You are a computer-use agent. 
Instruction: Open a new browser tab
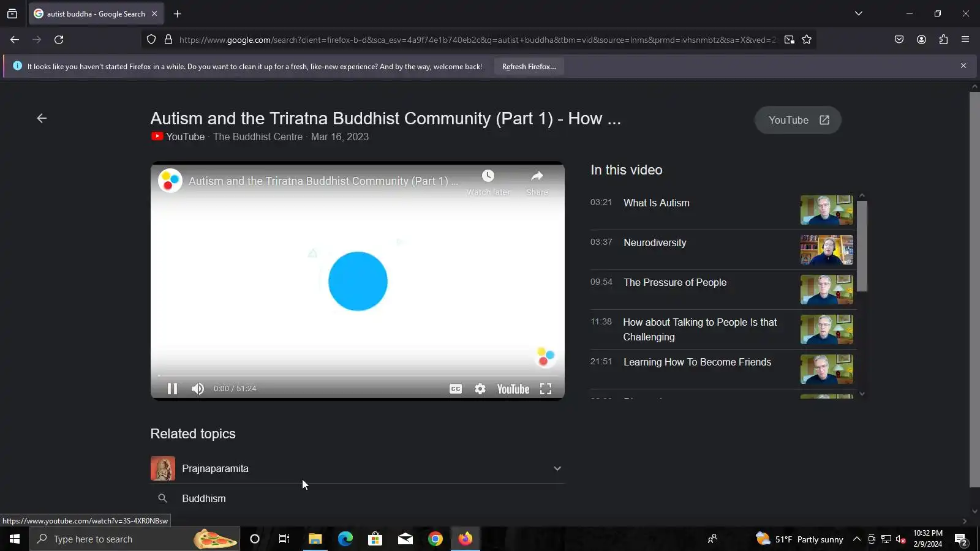(178, 13)
